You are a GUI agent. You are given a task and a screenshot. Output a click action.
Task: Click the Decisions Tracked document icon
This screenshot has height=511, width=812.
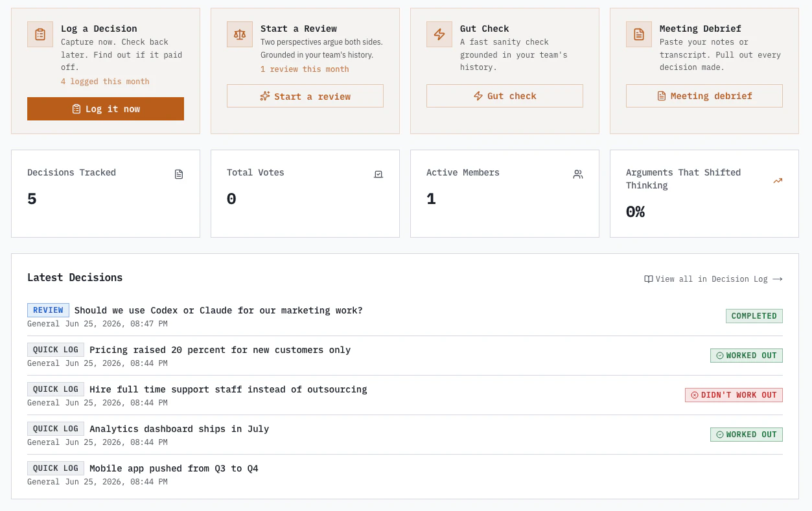179,174
